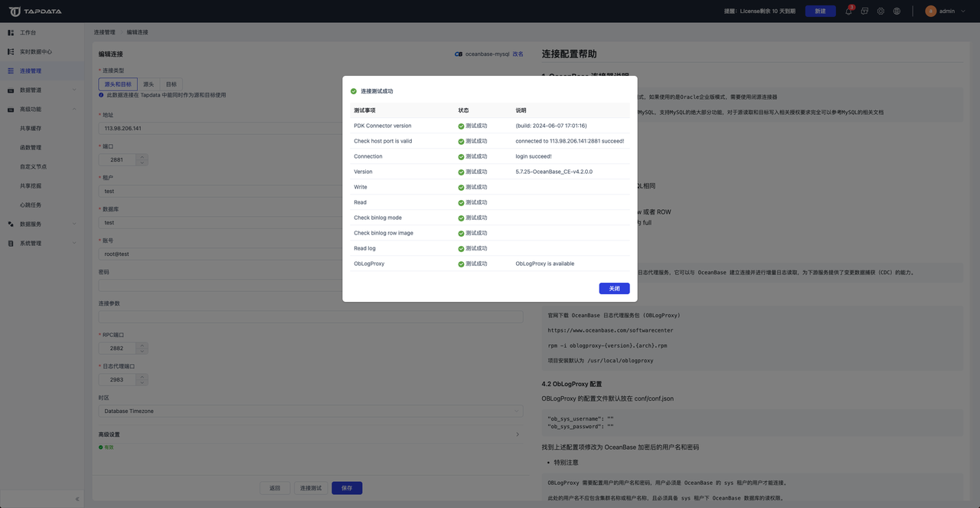980x508 pixels.
Task: Select the 目标 connection type
Action: (x=171, y=84)
